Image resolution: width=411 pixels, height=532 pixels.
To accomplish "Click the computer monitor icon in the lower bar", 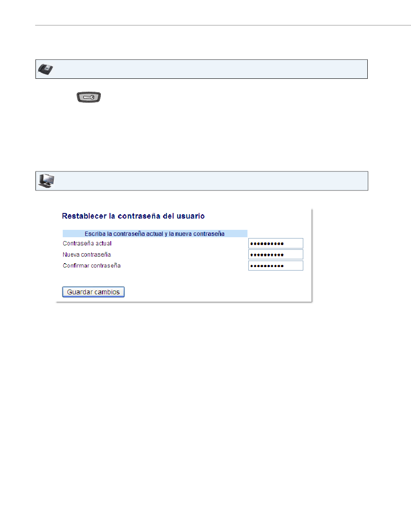I will coord(46,181).
